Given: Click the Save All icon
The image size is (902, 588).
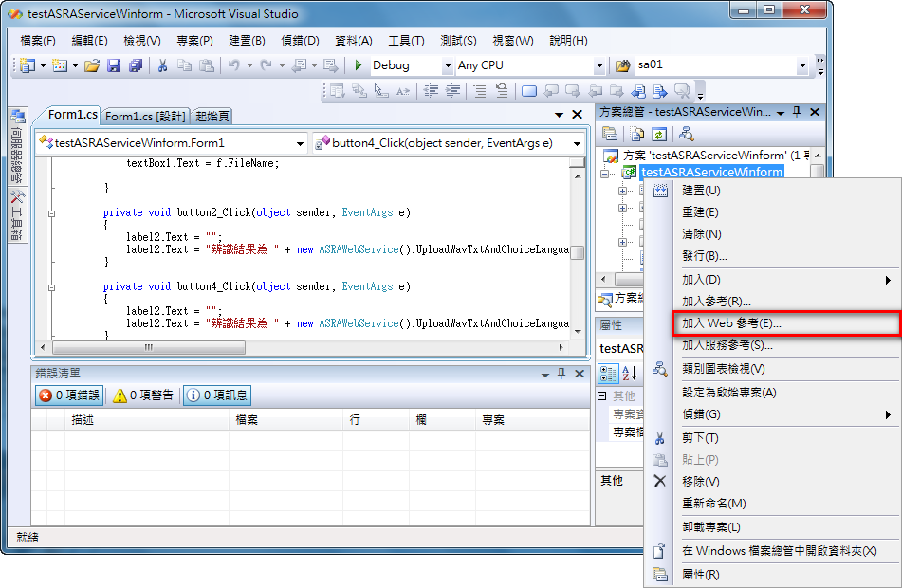Looking at the screenshot, I should coord(135,65).
